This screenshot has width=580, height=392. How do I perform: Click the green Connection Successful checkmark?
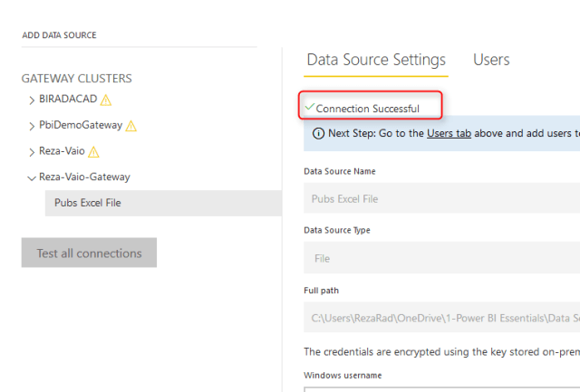[x=309, y=108]
